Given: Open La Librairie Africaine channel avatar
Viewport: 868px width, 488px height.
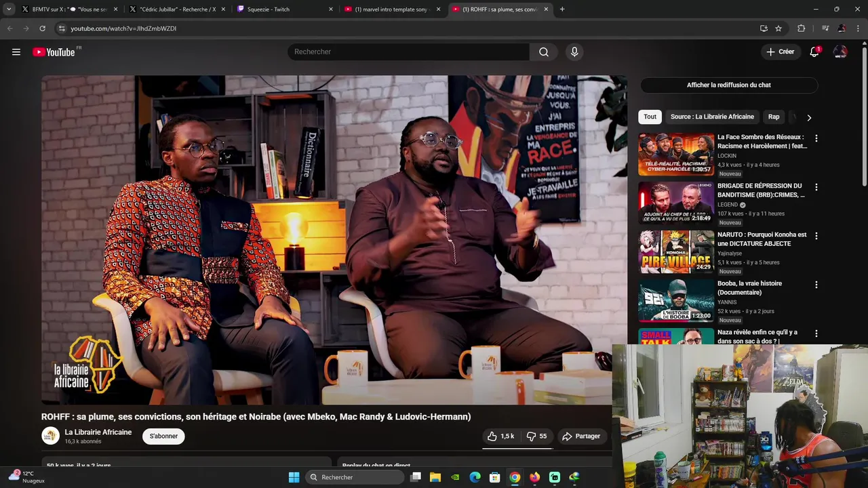Looking at the screenshot, I should tap(51, 436).
